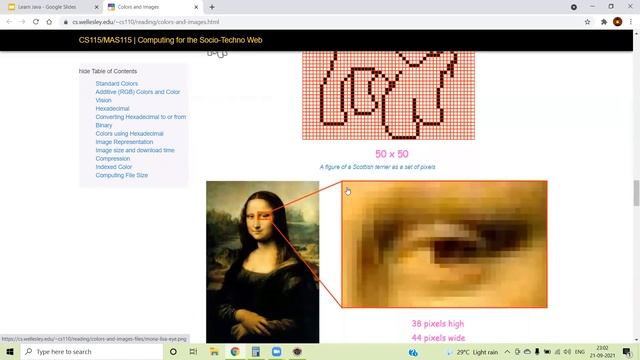
Task: Open the Computing File Size link
Action: 122,175
